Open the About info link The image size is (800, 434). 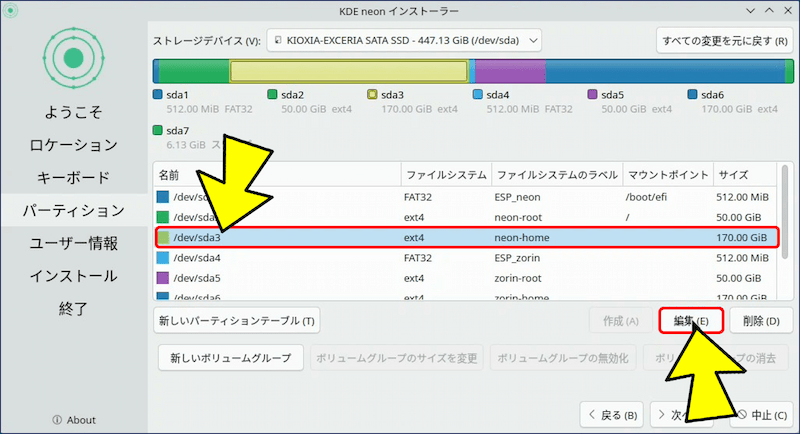(73, 420)
